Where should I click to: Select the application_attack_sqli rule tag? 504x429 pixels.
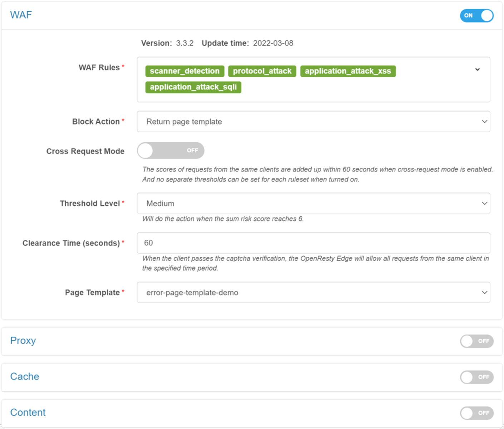tap(193, 87)
